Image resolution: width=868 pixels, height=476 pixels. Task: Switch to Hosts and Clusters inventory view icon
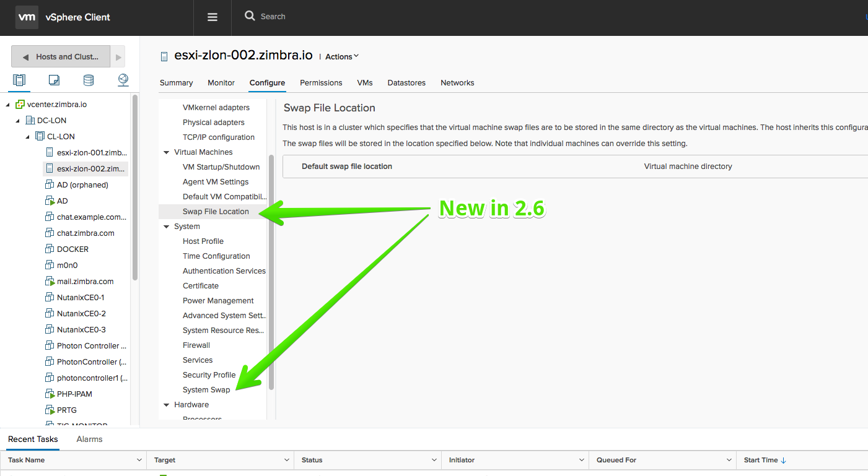pos(19,80)
